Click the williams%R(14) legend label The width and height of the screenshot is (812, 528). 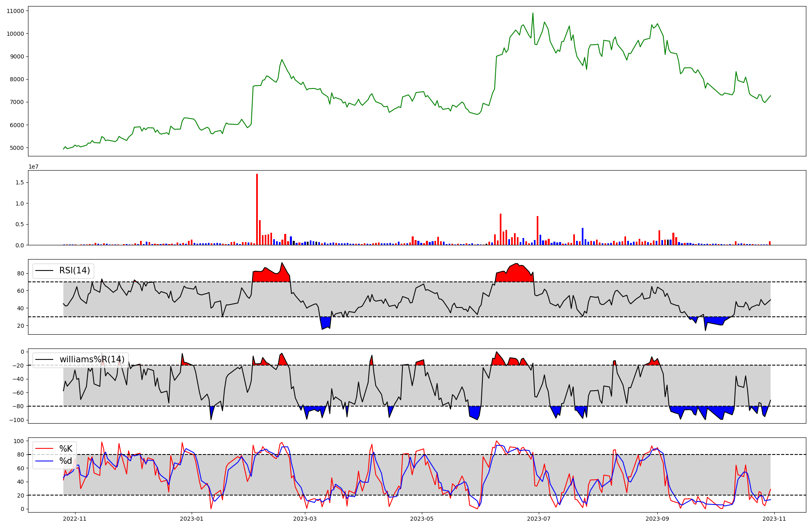coord(92,359)
